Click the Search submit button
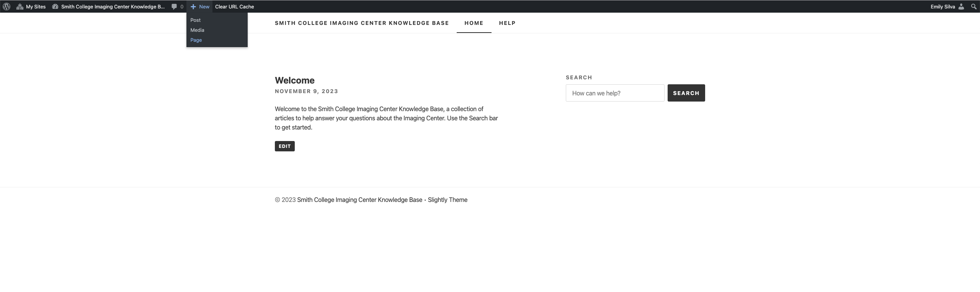This screenshot has height=292, width=980. (x=686, y=93)
